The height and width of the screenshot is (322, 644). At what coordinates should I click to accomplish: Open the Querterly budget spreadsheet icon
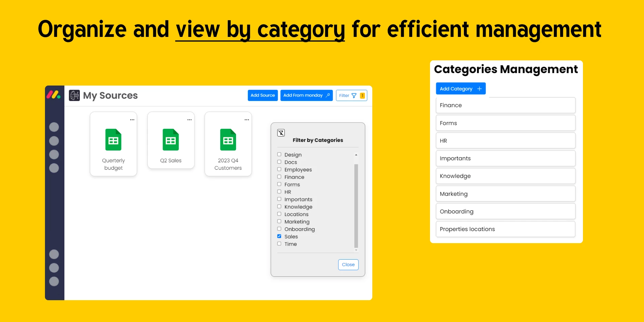113,140
